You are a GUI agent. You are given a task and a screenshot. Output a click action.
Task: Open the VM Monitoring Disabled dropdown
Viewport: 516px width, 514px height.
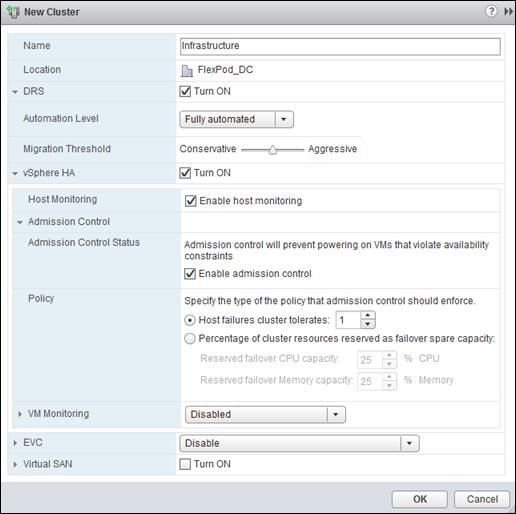pyautogui.click(x=265, y=414)
